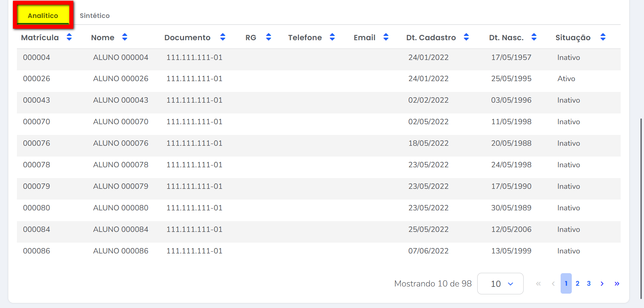Sort by Dt. Cadastro date
Image resolution: width=644 pixels, height=308 pixels.
(x=466, y=37)
